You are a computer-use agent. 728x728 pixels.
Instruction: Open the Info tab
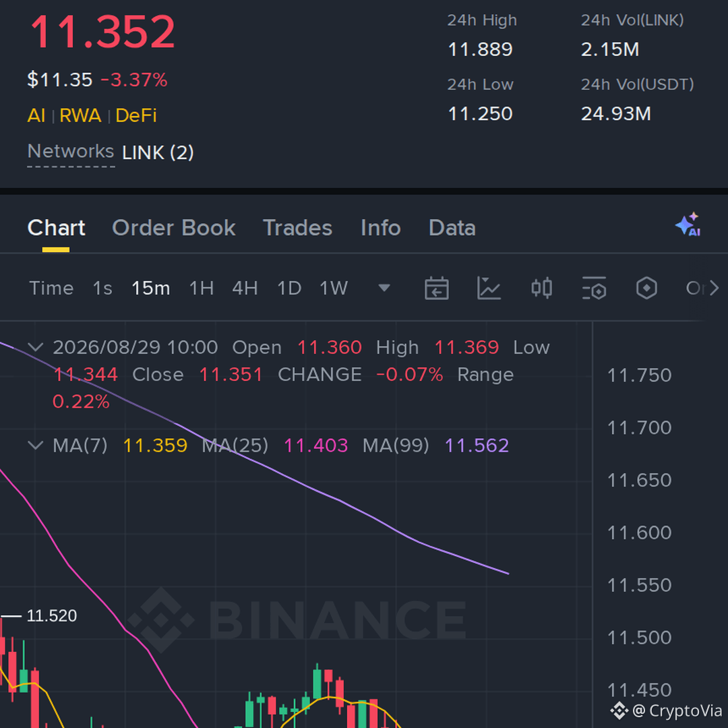(381, 228)
